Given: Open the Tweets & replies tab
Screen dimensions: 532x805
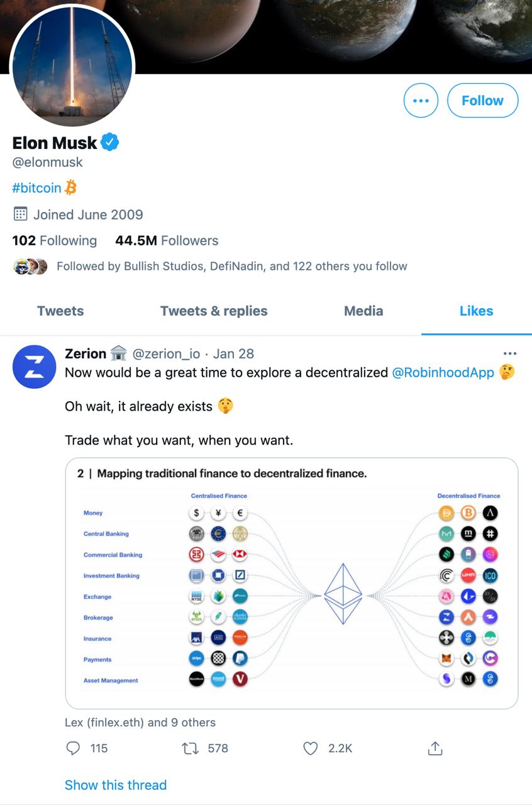Looking at the screenshot, I should (x=214, y=311).
